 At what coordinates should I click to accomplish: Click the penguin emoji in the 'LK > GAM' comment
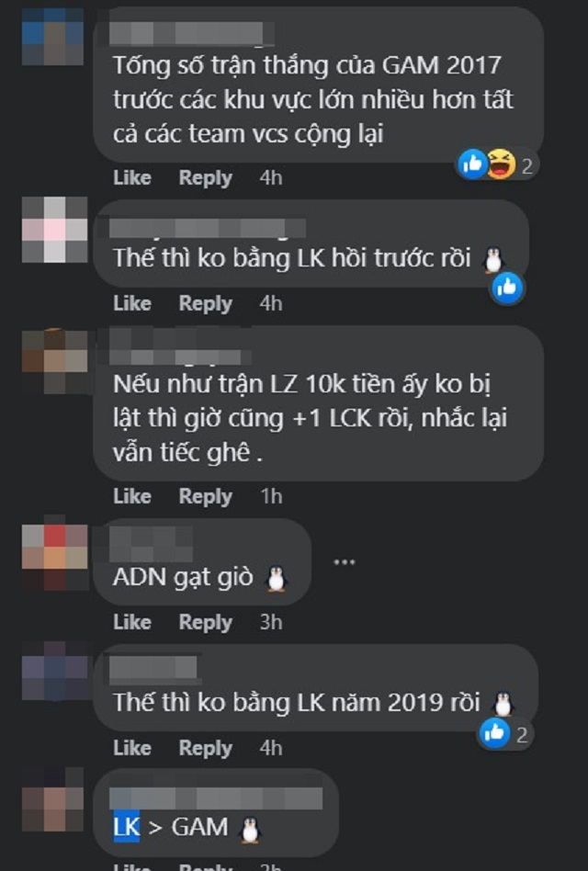(x=250, y=830)
